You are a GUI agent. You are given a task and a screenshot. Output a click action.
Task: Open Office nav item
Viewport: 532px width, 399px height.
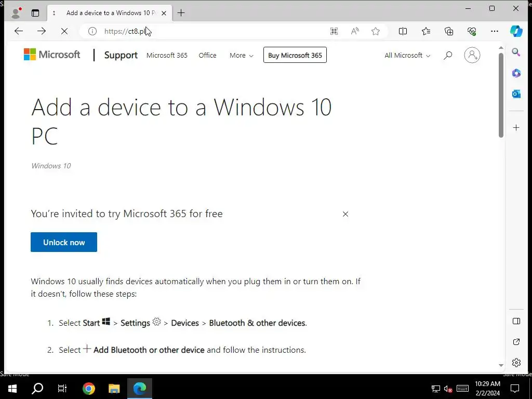click(x=207, y=55)
